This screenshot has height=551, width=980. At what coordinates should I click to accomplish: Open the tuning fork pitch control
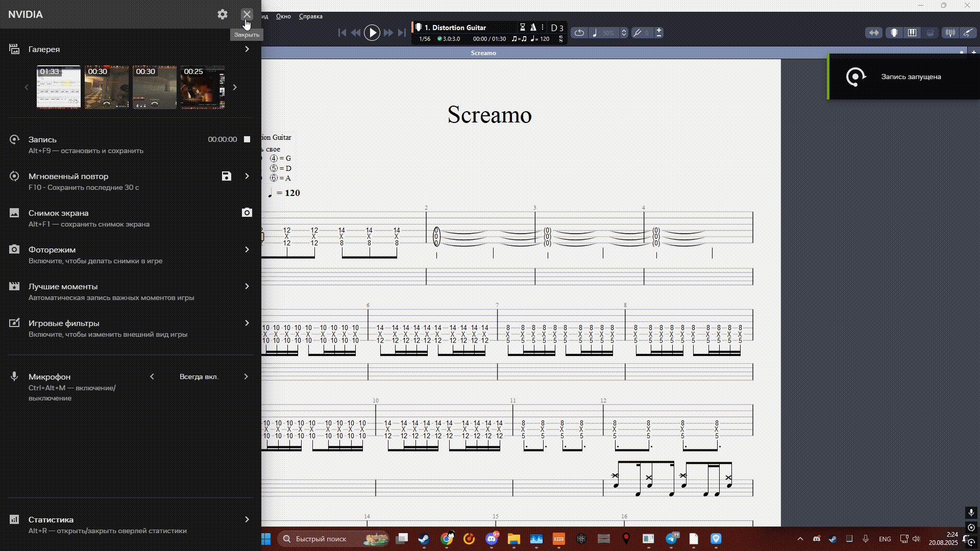point(638,33)
